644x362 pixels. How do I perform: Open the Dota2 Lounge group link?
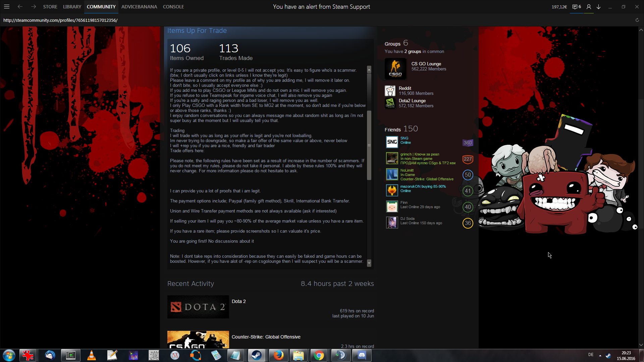tap(412, 101)
